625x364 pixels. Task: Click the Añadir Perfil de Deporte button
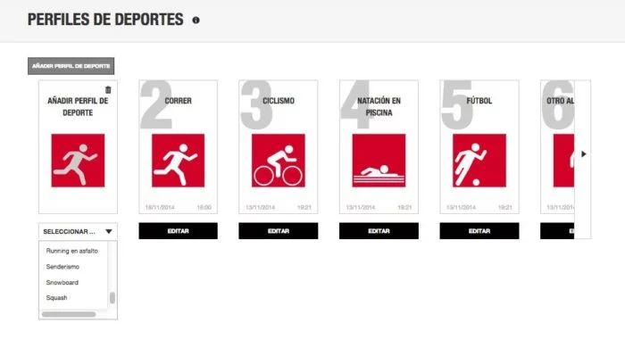click(x=71, y=66)
